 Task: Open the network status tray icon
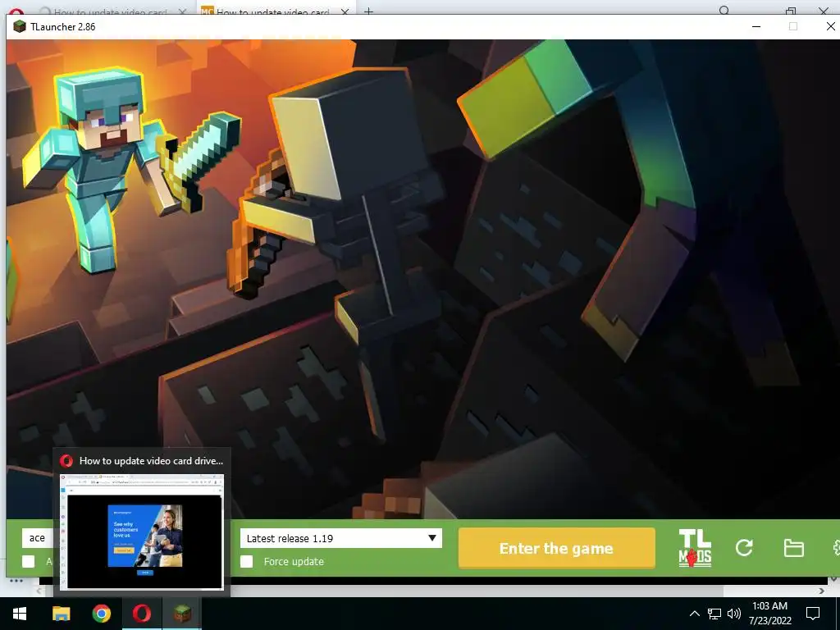click(x=714, y=614)
